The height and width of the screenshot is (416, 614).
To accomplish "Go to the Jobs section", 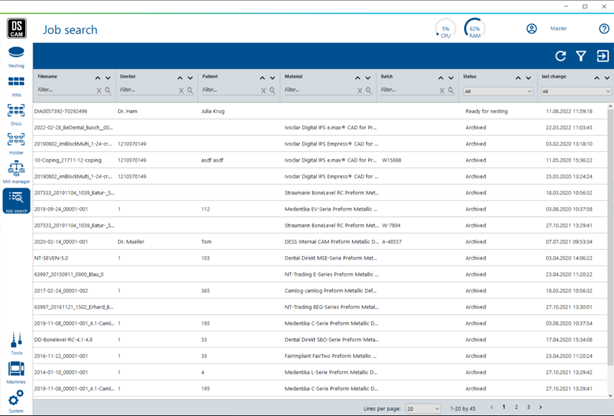I will 16,85.
